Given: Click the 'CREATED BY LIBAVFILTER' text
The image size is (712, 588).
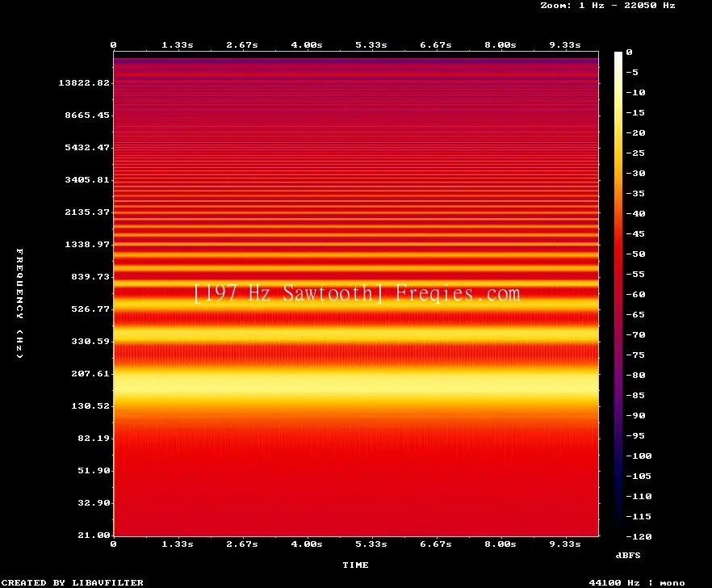Looking at the screenshot, I should [73, 582].
